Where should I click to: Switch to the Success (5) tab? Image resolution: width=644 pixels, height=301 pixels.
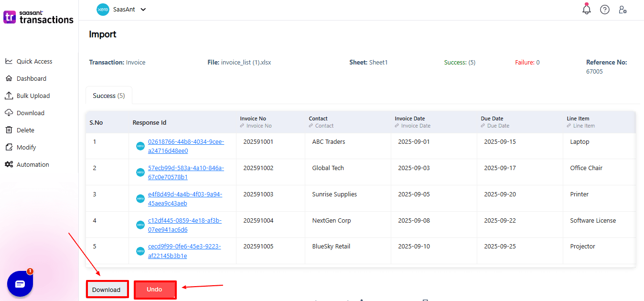108,96
